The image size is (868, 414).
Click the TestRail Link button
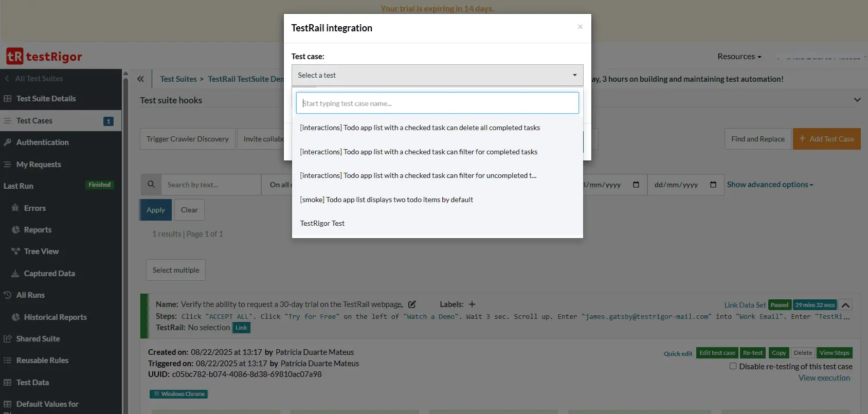pos(241,328)
